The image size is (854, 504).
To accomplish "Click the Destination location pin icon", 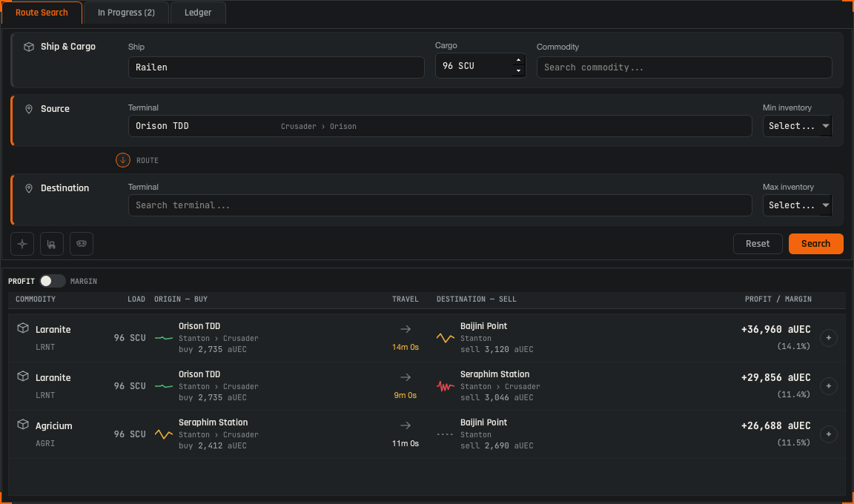I will (29, 188).
